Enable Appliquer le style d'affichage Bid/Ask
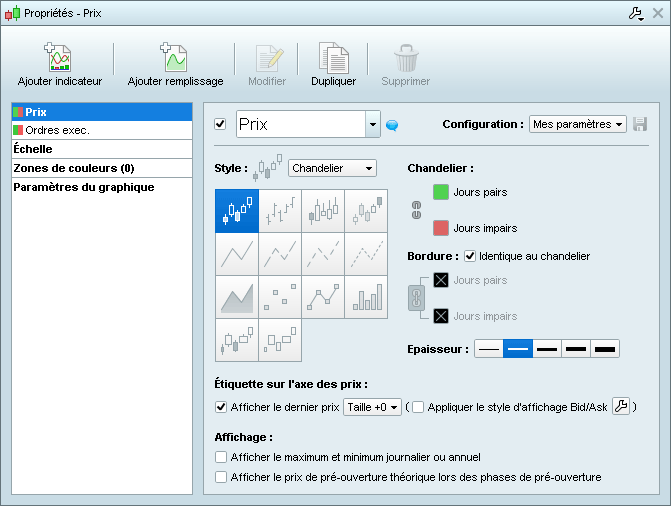The width and height of the screenshot is (671, 506). click(418, 407)
